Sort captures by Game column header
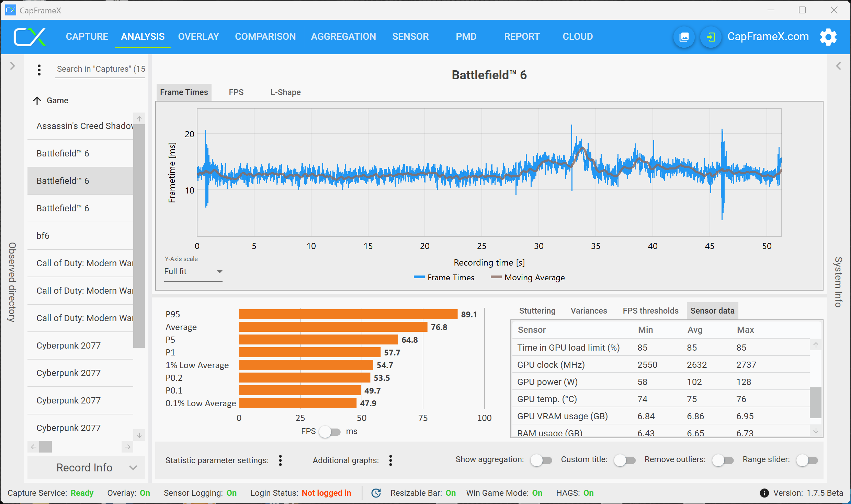 (57, 101)
